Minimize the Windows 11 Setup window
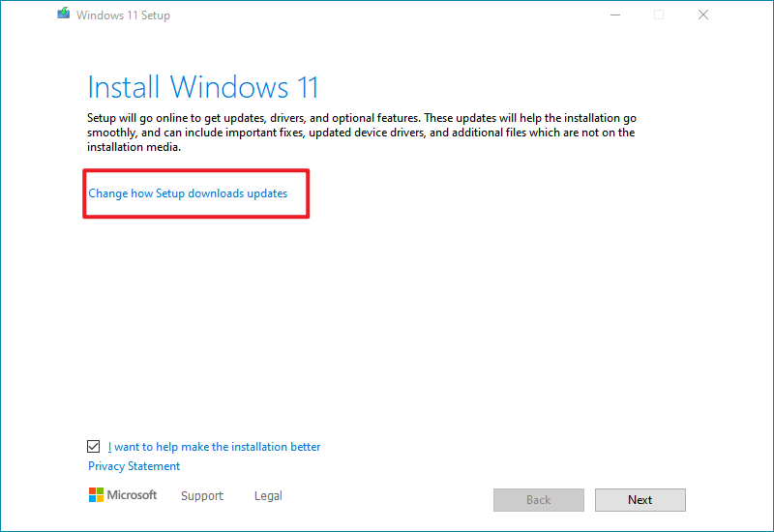Image resolution: width=774 pixels, height=532 pixels. pyautogui.click(x=615, y=15)
